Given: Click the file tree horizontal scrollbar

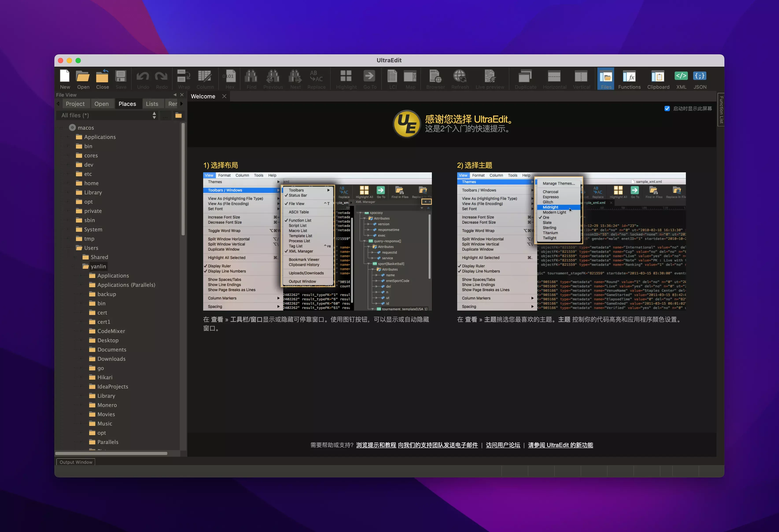Looking at the screenshot, I should [x=111, y=454].
